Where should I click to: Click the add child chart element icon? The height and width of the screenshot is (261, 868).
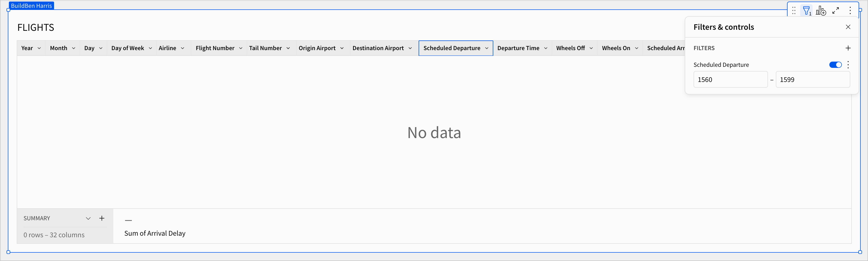820,11
